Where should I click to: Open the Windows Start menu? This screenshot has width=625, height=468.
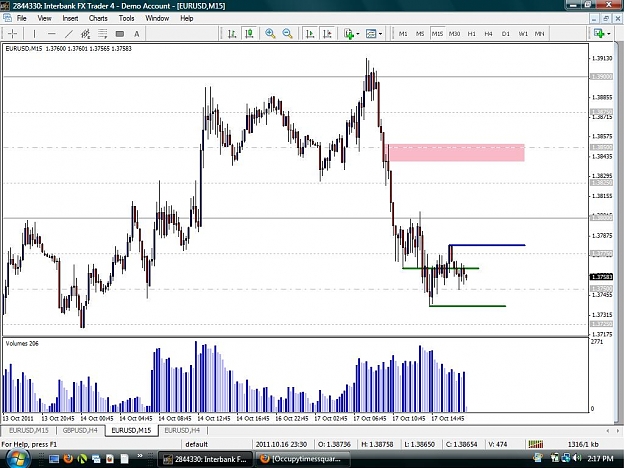pos(17,458)
